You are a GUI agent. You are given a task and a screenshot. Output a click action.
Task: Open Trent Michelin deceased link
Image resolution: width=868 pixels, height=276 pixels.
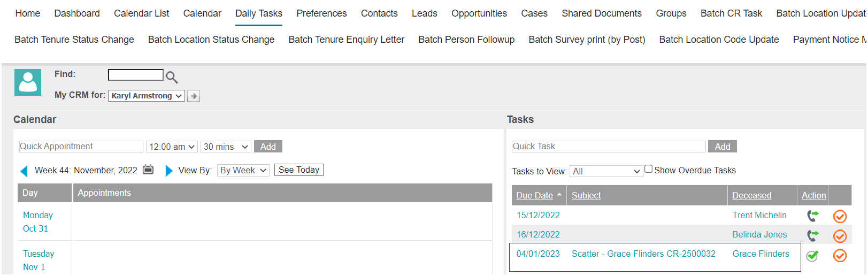pyautogui.click(x=759, y=216)
